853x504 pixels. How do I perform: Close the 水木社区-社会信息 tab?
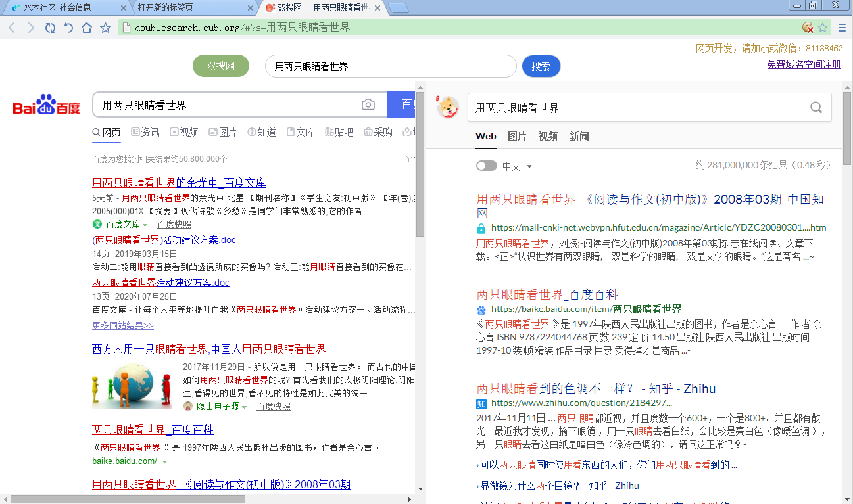123,8
